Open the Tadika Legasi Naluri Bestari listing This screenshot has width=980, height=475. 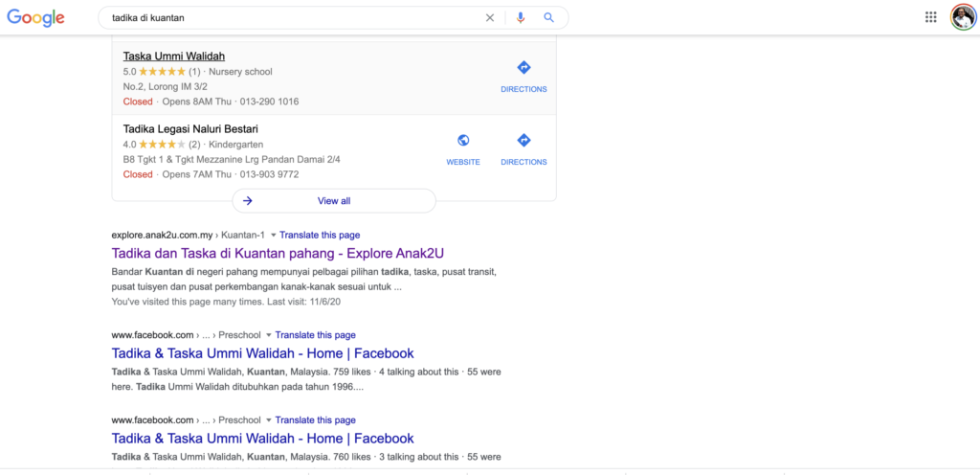pyautogui.click(x=190, y=128)
